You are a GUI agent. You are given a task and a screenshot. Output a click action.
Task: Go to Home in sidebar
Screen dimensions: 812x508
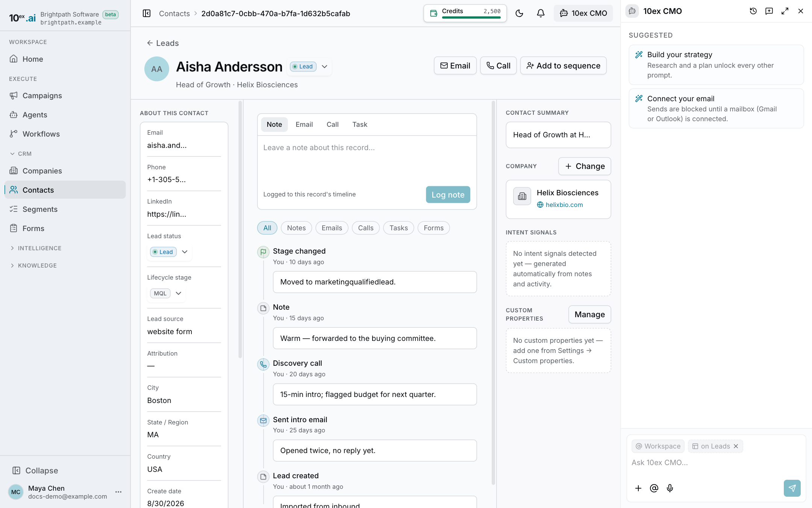point(65,59)
